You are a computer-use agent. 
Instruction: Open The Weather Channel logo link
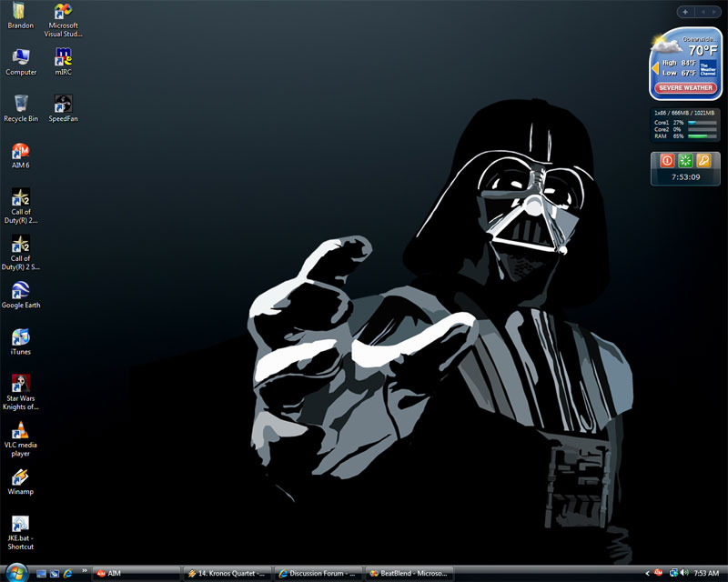(x=708, y=68)
